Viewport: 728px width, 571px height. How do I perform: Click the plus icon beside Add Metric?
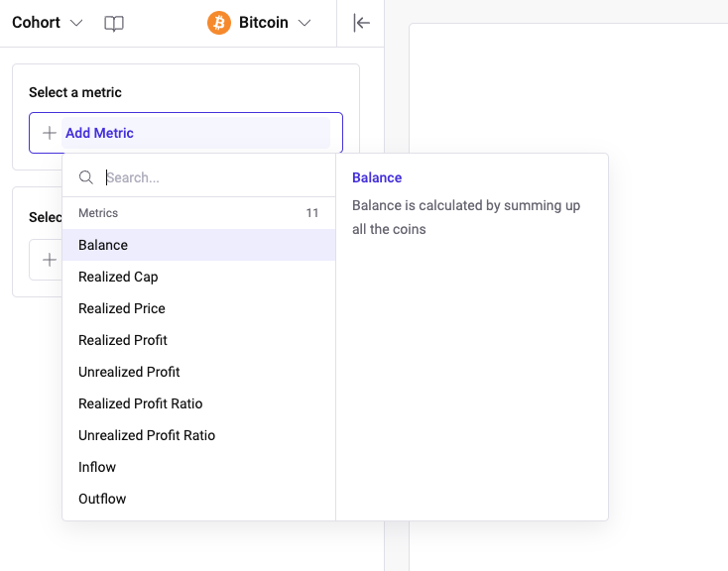click(x=49, y=133)
